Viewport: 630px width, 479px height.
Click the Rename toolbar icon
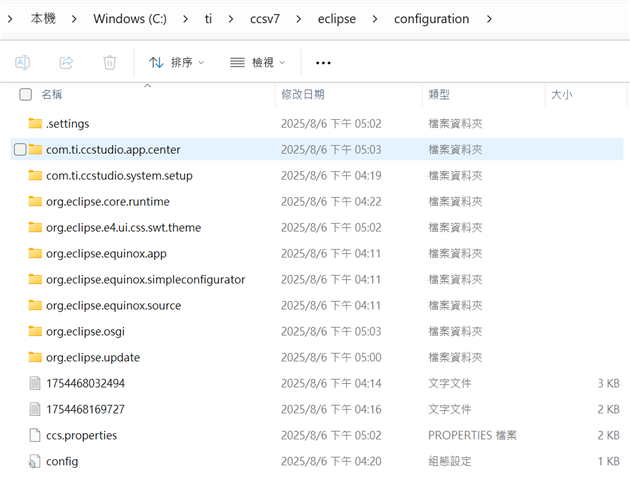tap(22, 62)
